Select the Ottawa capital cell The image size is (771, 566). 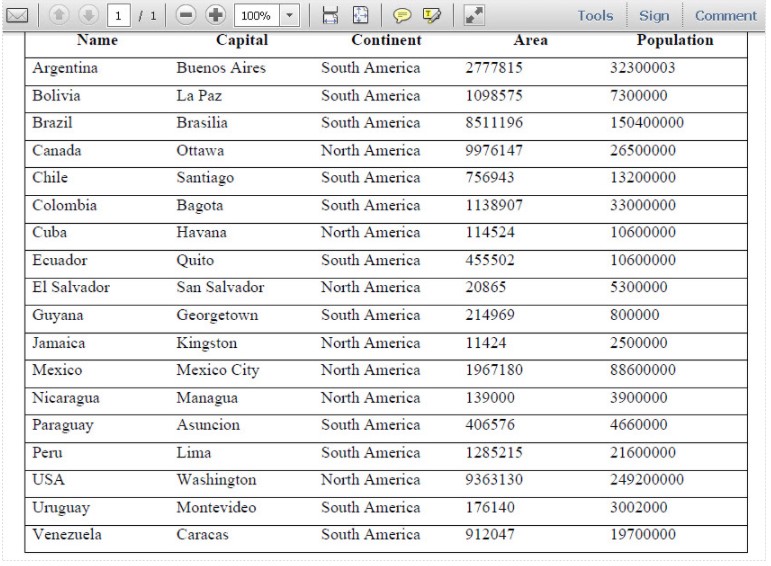[200, 150]
